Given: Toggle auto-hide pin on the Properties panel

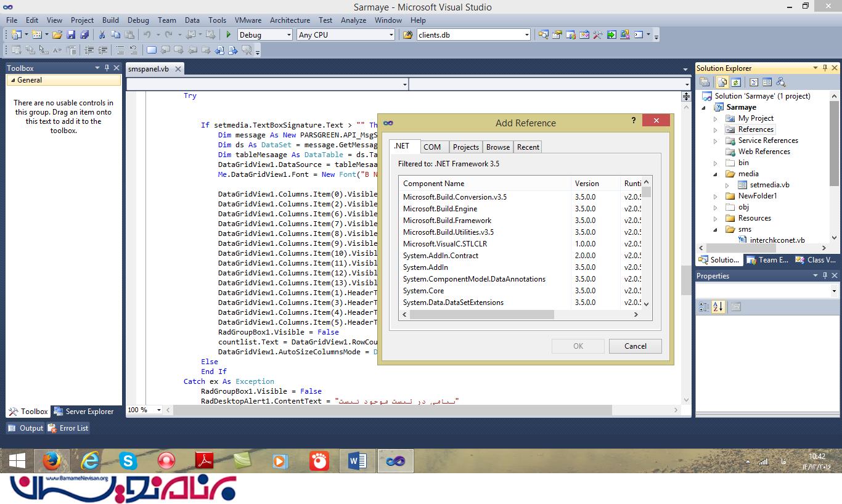Looking at the screenshot, I should 825,275.
